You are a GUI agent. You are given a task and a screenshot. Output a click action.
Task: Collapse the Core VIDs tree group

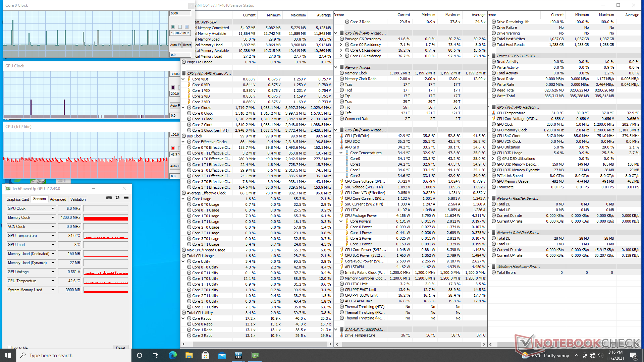click(183, 79)
